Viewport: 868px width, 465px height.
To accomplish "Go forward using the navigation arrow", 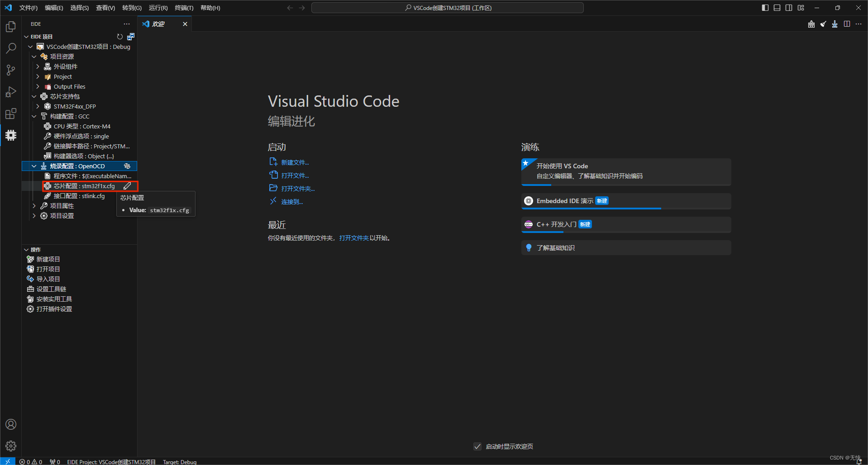I will point(302,8).
